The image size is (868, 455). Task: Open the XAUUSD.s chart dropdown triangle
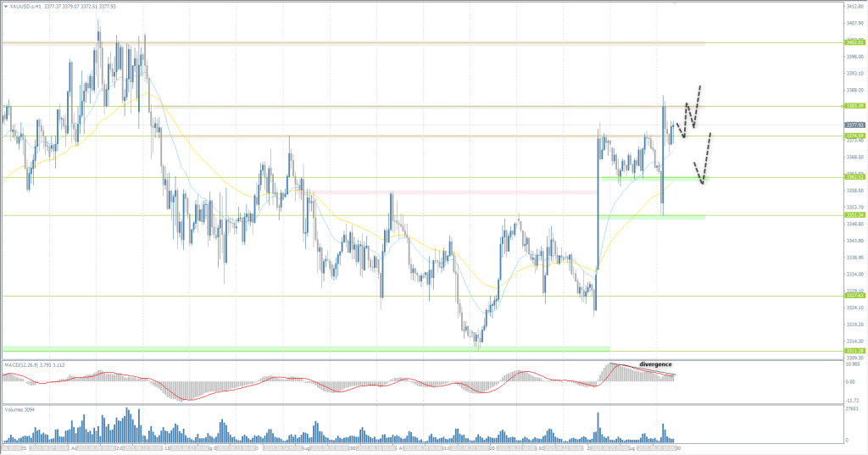point(5,3)
